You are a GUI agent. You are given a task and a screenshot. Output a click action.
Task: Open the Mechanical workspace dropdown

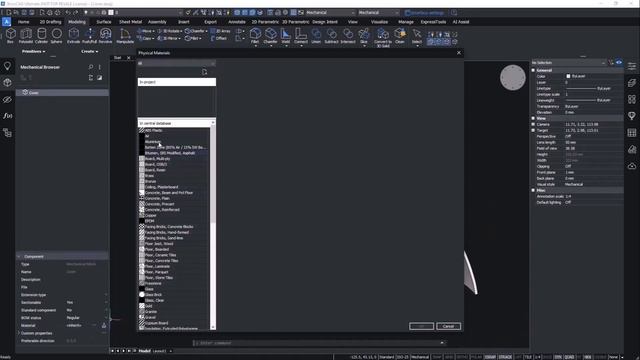pos(330,13)
